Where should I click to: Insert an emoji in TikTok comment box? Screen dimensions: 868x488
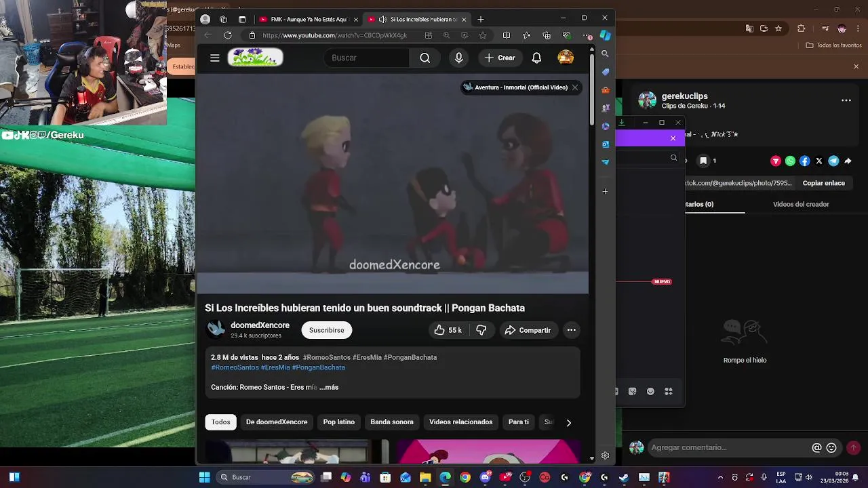click(x=831, y=447)
